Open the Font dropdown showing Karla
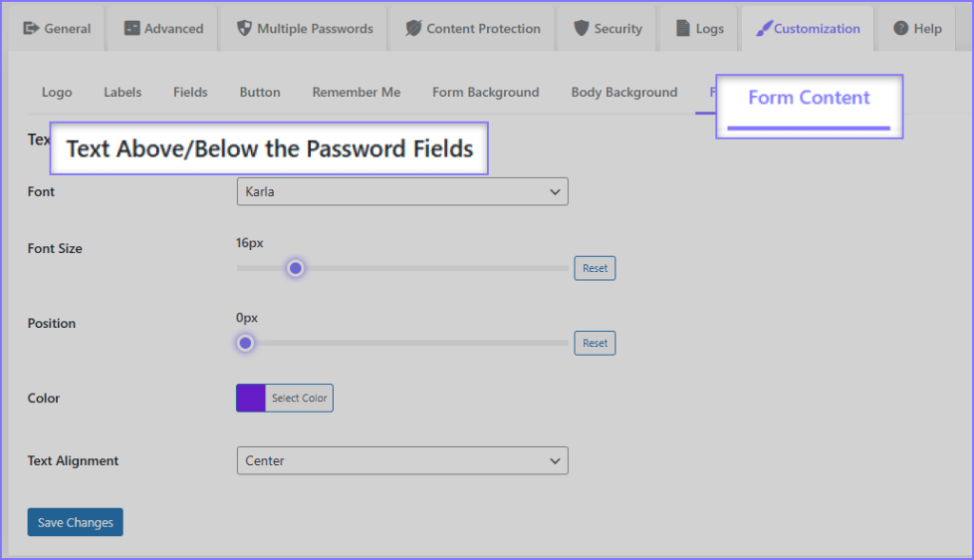Viewport: 974px width, 560px height. pyautogui.click(x=401, y=192)
